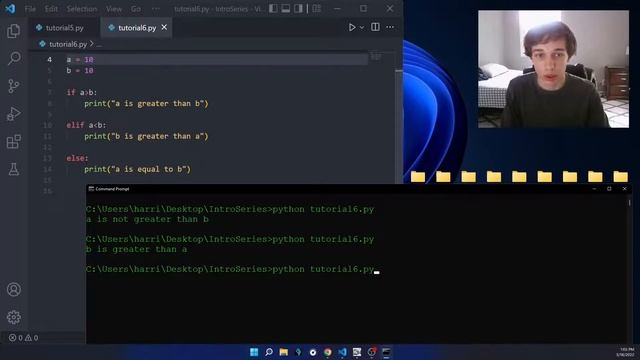
Task: Run the Python file with the play button
Action: point(352,27)
